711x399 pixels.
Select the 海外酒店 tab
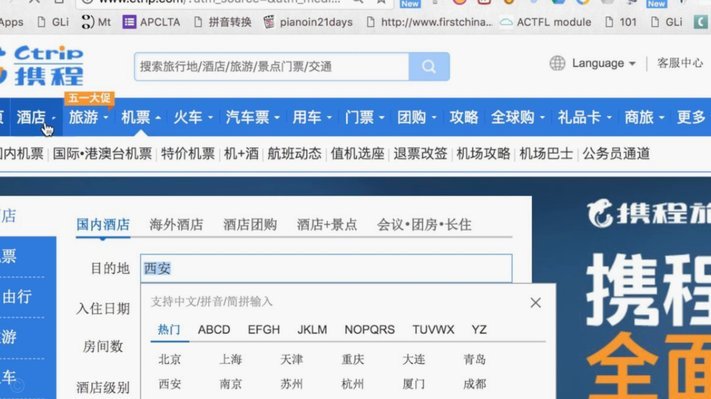(x=176, y=224)
